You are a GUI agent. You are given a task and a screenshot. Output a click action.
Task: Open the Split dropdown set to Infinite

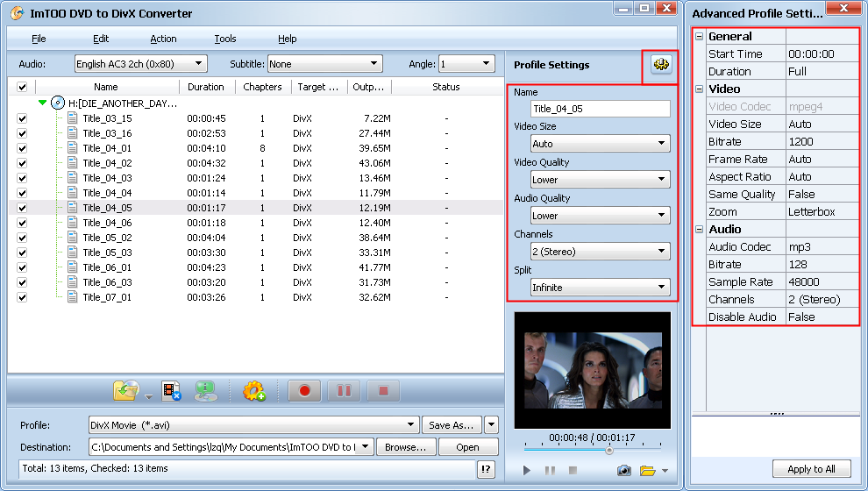tap(600, 288)
